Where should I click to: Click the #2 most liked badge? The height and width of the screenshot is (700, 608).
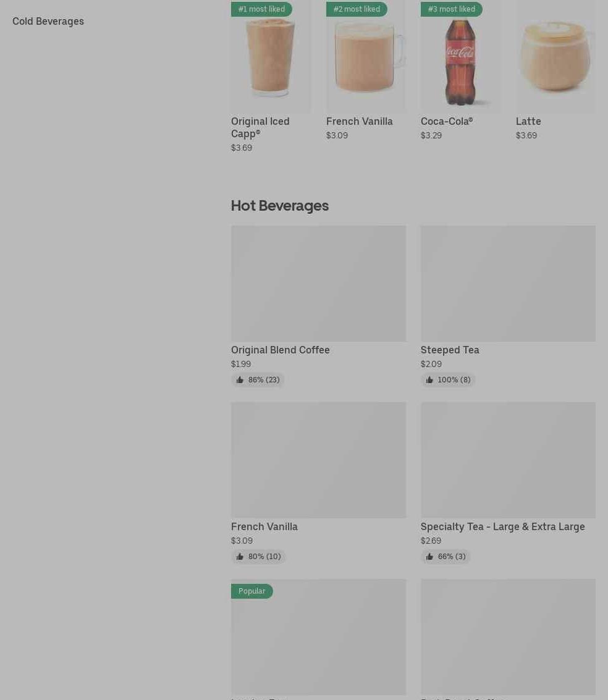(357, 9)
